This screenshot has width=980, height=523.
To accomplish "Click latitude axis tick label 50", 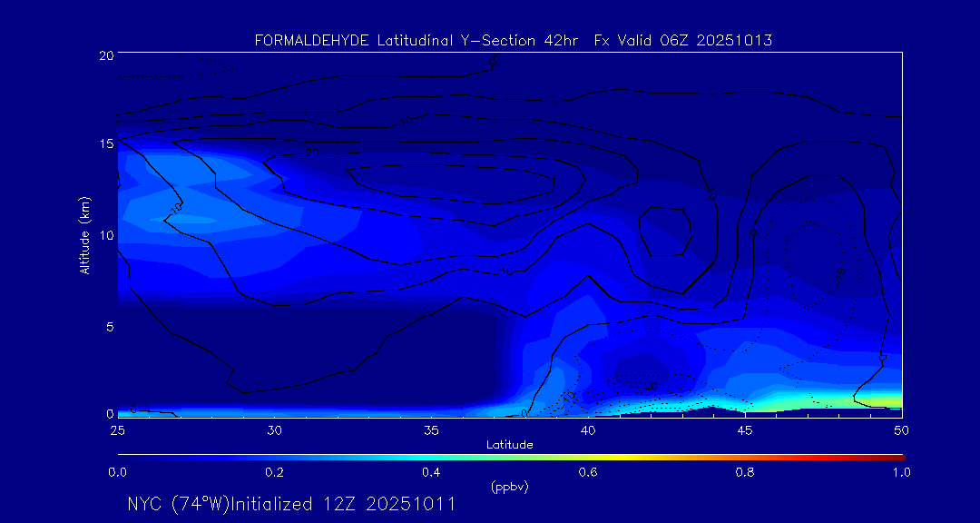I will click(902, 430).
